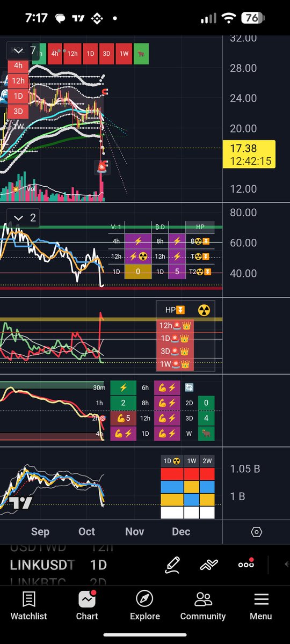The height and width of the screenshot is (644, 290).
Task: Tap the yellow 17.38 price label
Action: pos(249,154)
